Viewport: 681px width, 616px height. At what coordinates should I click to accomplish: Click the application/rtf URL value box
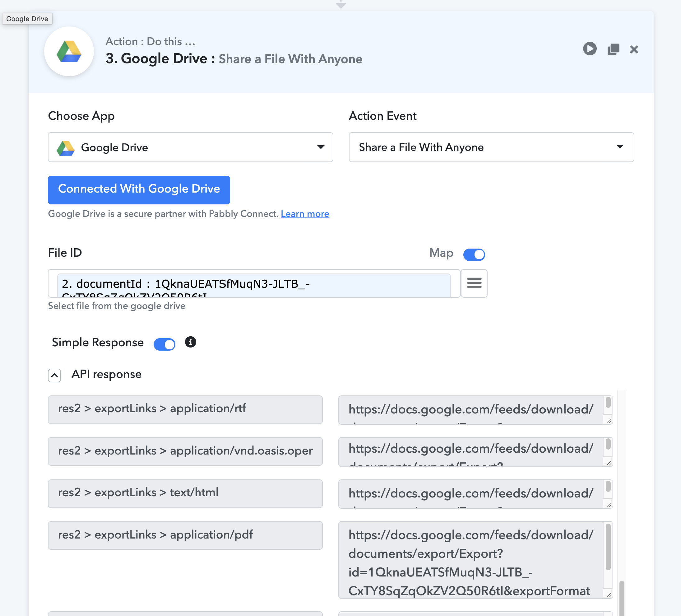pos(475,410)
